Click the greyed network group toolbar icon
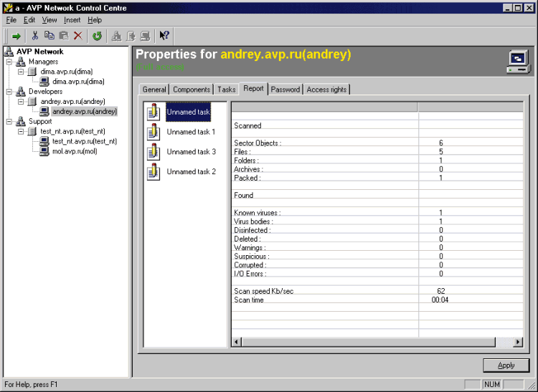The height and width of the screenshot is (392, 538). click(x=116, y=36)
